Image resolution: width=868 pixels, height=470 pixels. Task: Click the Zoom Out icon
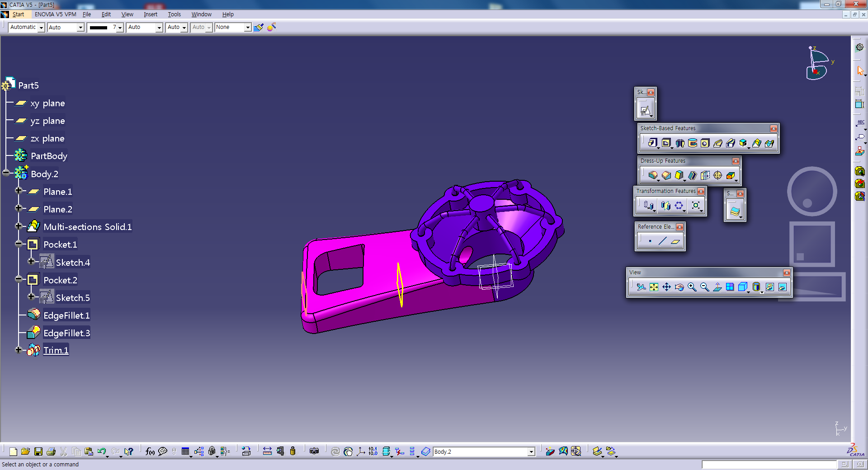(x=704, y=287)
